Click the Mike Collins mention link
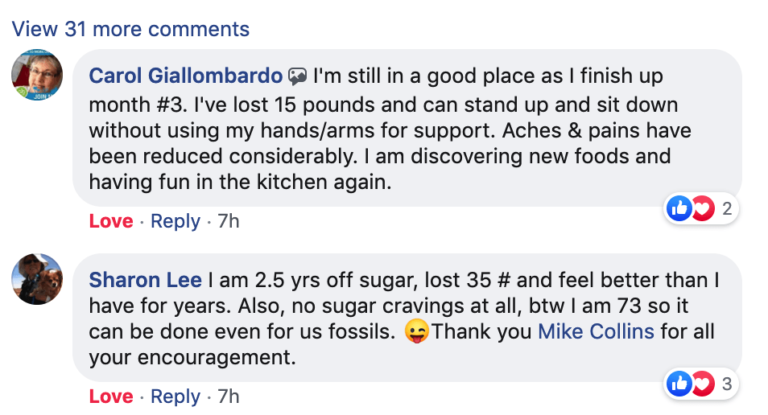The width and height of the screenshot is (768, 415). [597, 332]
